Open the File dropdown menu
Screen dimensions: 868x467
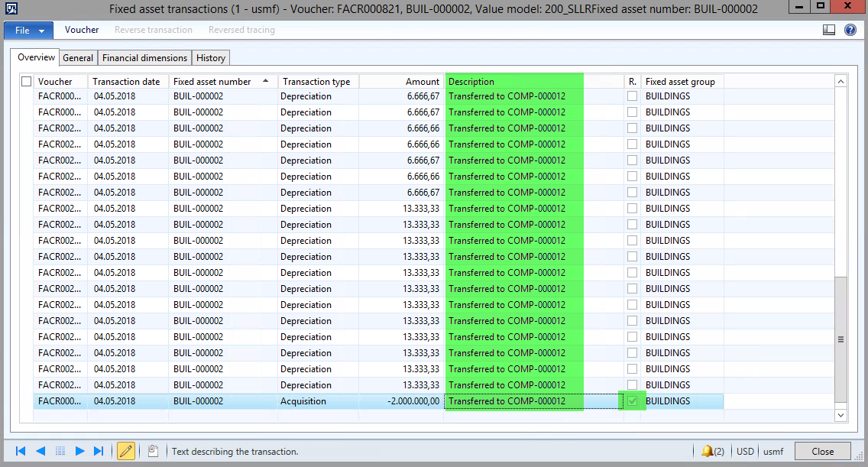28,30
